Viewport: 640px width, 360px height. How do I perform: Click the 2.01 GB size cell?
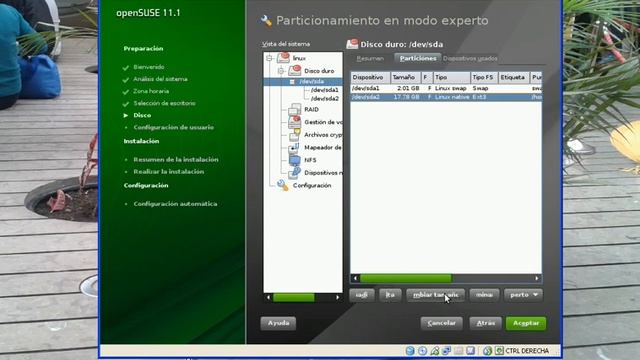(408, 88)
